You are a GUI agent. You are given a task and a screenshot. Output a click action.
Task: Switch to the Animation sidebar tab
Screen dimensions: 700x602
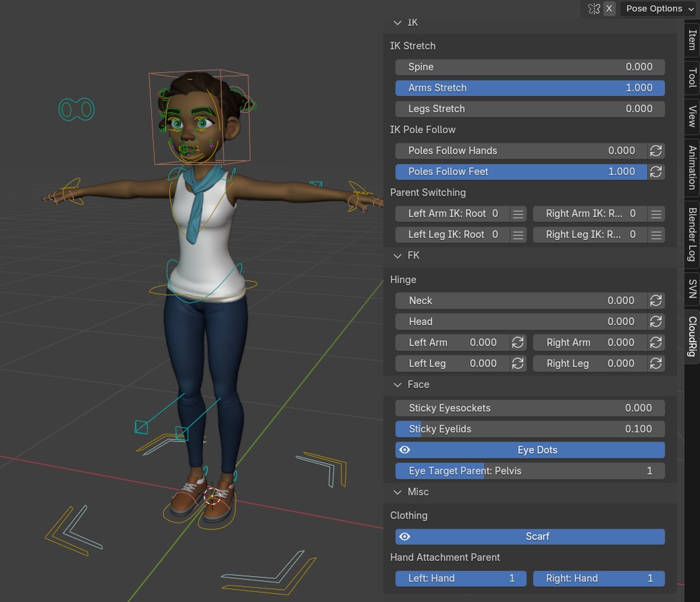(692, 167)
